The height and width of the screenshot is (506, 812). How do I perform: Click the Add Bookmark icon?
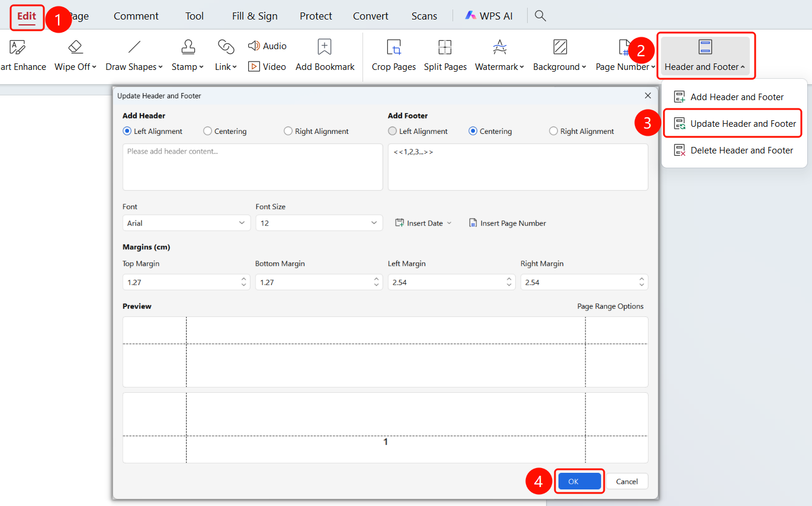click(x=325, y=47)
